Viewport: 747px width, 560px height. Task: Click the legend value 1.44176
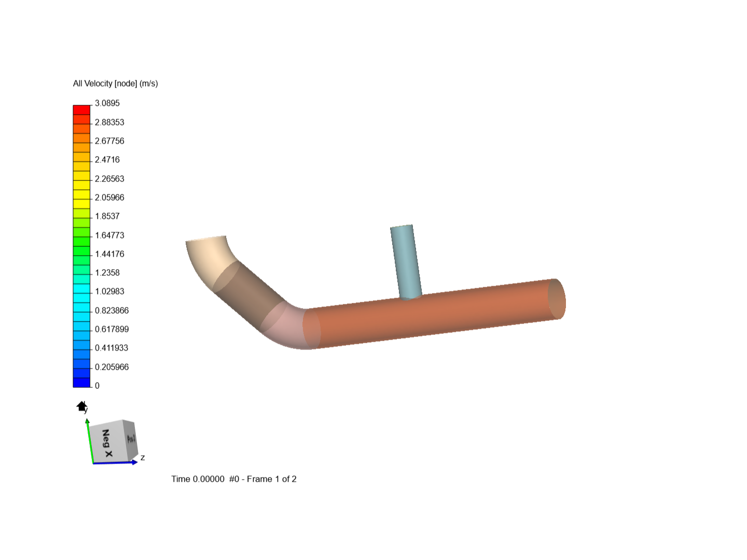(109, 254)
